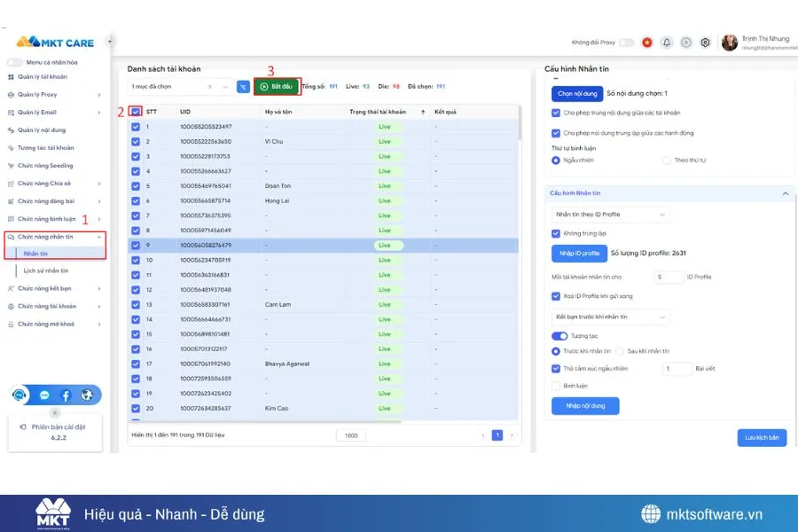Collapse the Cấu hình Nhắn tin section

click(x=784, y=193)
